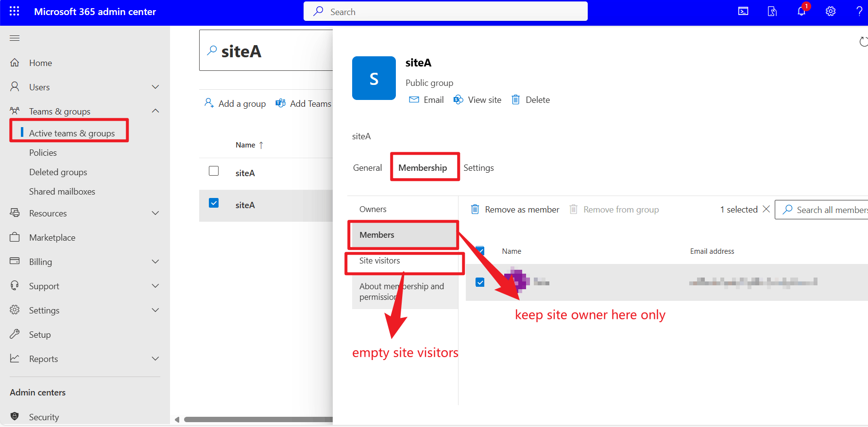The height and width of the screenshot is (427, 868).
Task: Click the Email envelope icon
Action: [414, 99]
